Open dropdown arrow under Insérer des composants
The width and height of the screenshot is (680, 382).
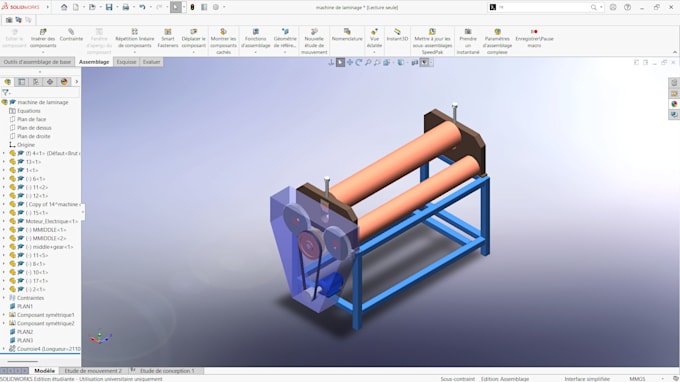coord(43,52)
